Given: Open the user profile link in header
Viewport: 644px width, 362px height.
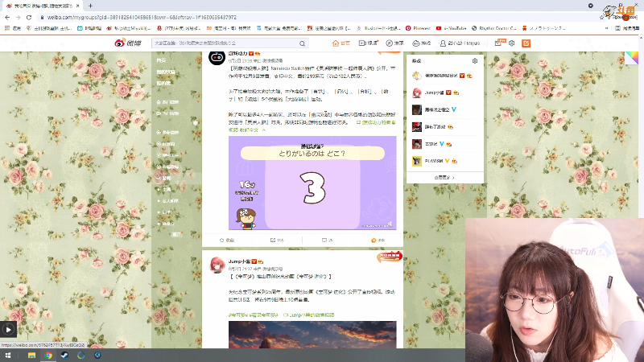Looking at the screenshot, I should (460, 43).
